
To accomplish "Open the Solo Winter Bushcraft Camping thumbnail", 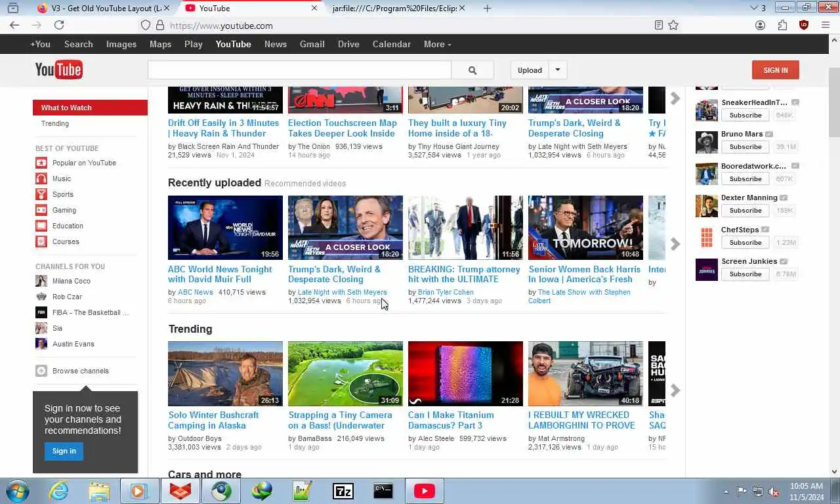I will [225, 373].
